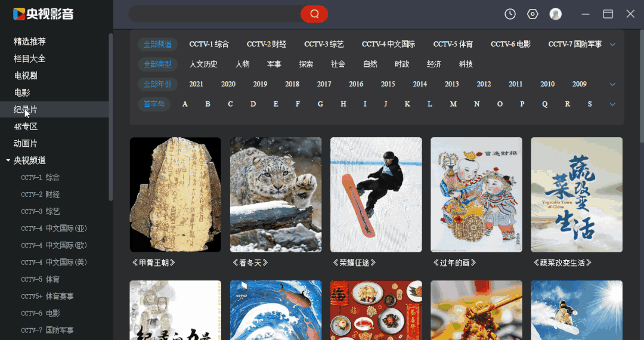Click the 央视影音 logo

pyautogui.click(x=44, y=14)
